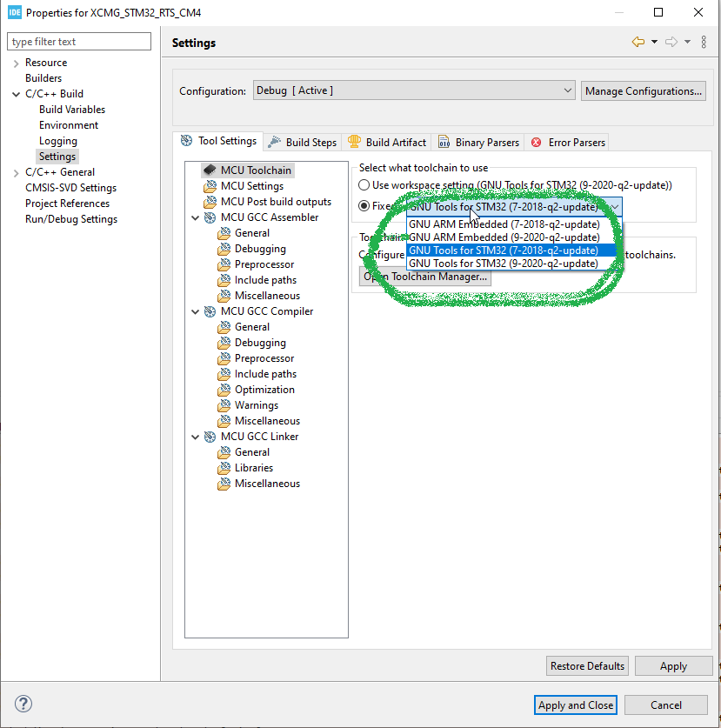Click the Binary Parsers file icon
Image resolution: width=721 pixels, height=728 pixels.
tap(444, 142)
